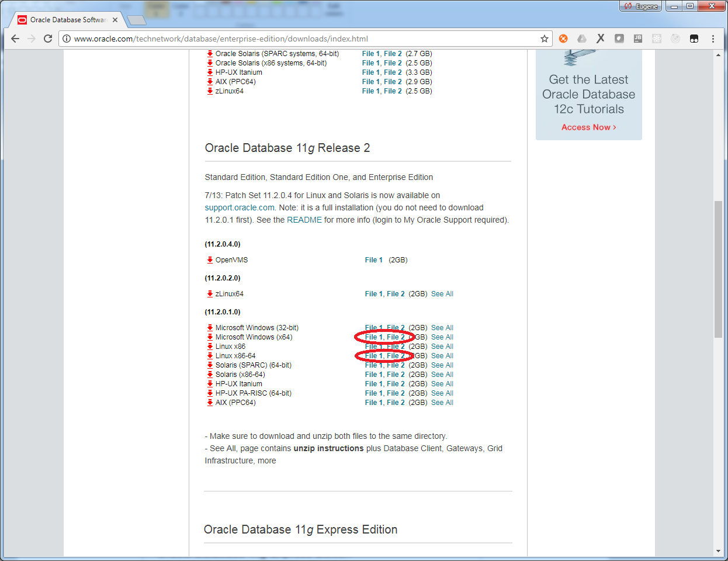Reload the Oracle downloads page
The width and height of the screenshot is (728, 561).
(x=48, y=39)
